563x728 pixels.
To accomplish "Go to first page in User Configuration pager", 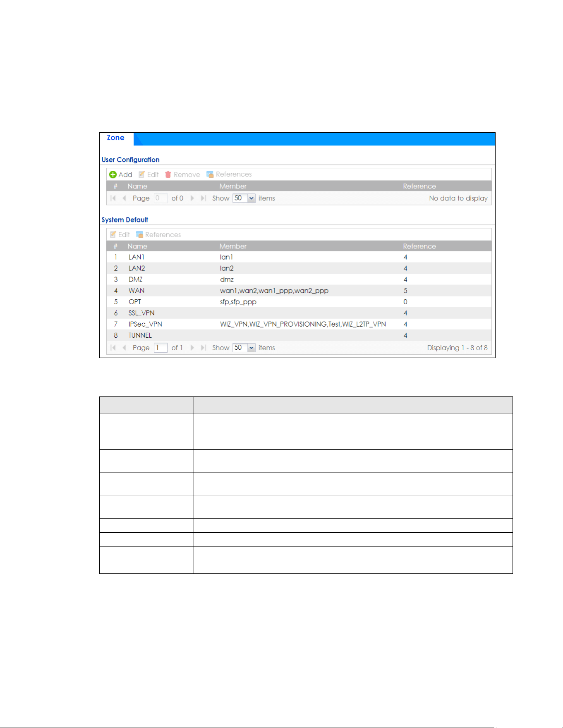I will (x=113, y=198).
